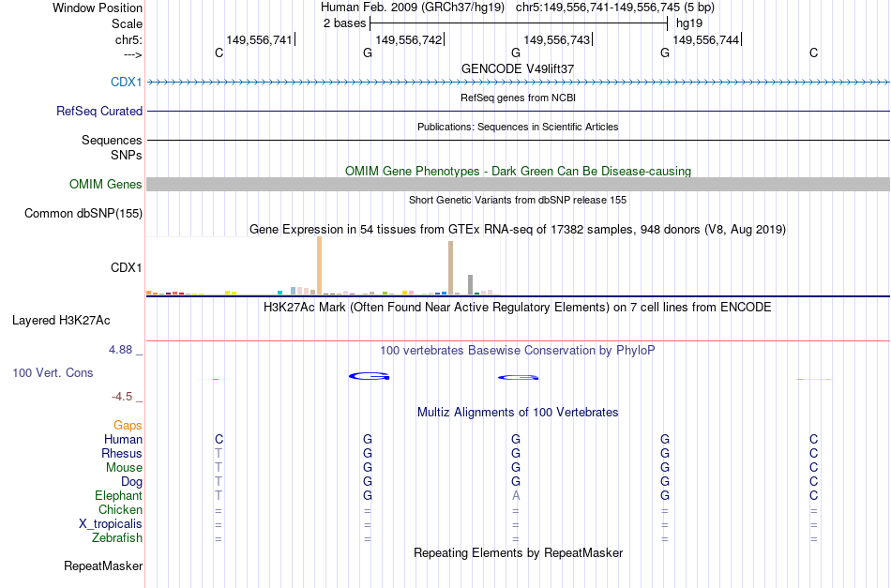Select the Chicken species label
Viewport: 891px width, 588px height.
120,509
